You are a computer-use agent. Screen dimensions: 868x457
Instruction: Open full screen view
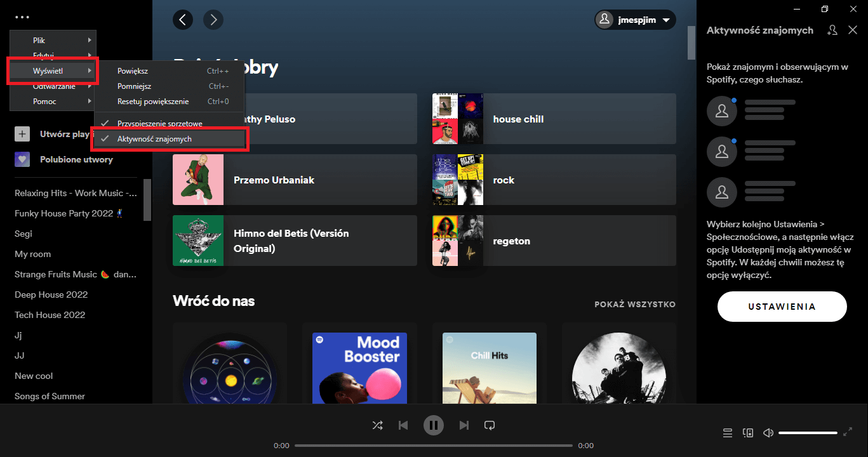pyautogui.click(x=848, y=432)
